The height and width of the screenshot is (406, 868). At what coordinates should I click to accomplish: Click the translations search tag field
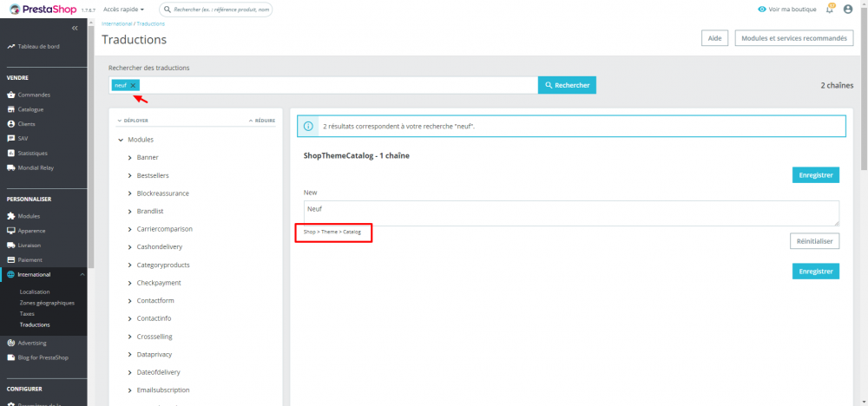[x=323, y=85]
